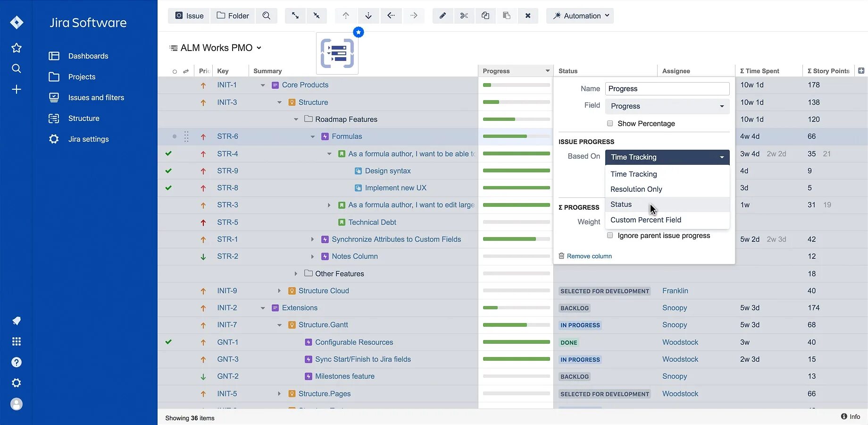Expand the Structure Cloud row

coord(279,291)
